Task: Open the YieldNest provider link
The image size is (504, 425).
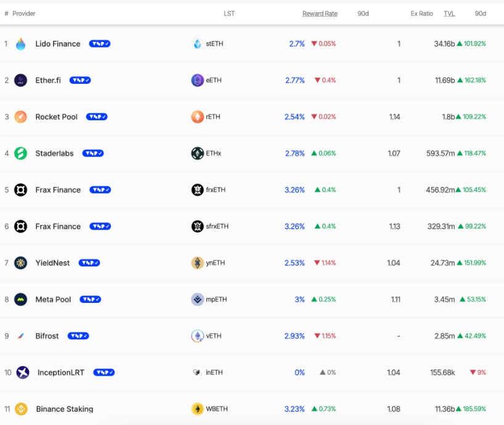Action: point(52,263)
